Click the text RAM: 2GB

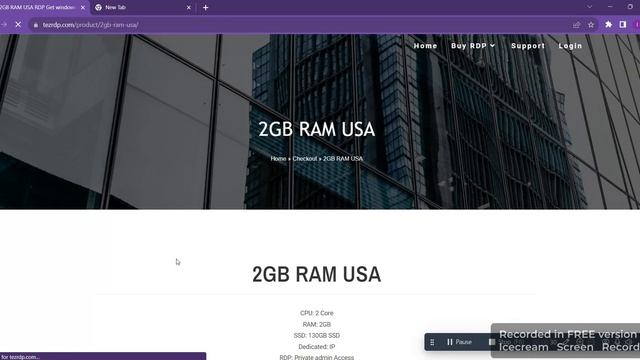pos(317,324)
